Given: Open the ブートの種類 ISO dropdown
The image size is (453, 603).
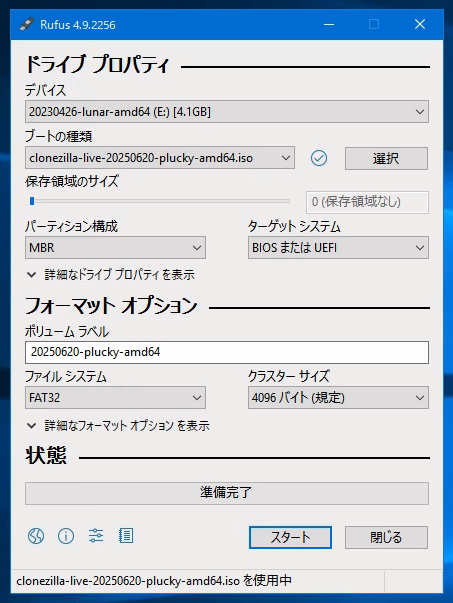Looking at the screenshot, I should 160,158.
